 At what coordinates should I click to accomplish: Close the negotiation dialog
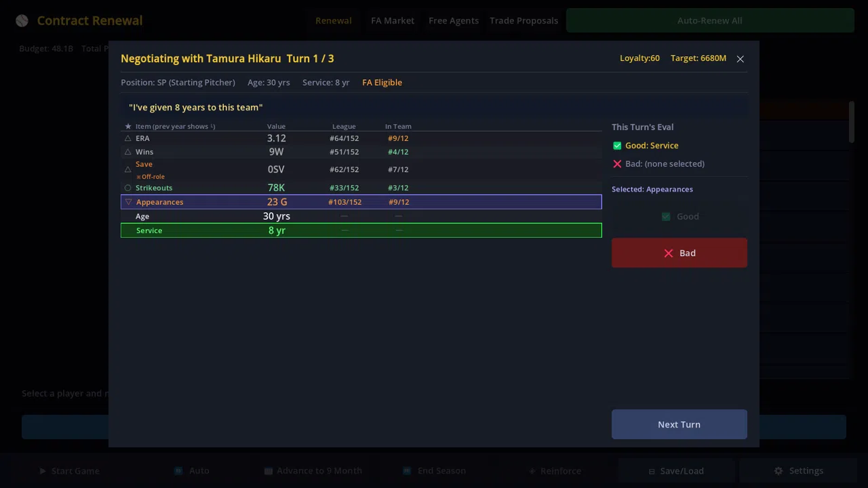pos(741,59)
